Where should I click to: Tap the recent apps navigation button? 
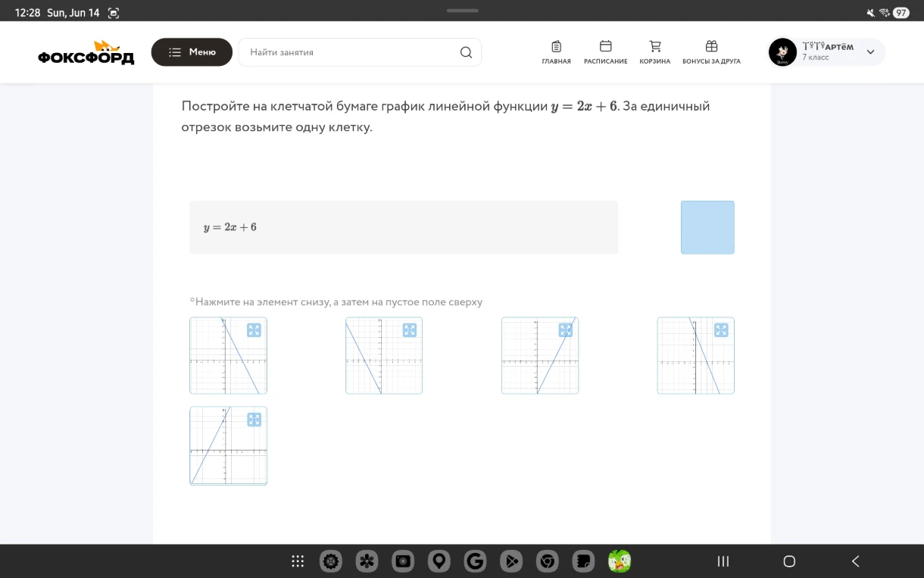723,561
